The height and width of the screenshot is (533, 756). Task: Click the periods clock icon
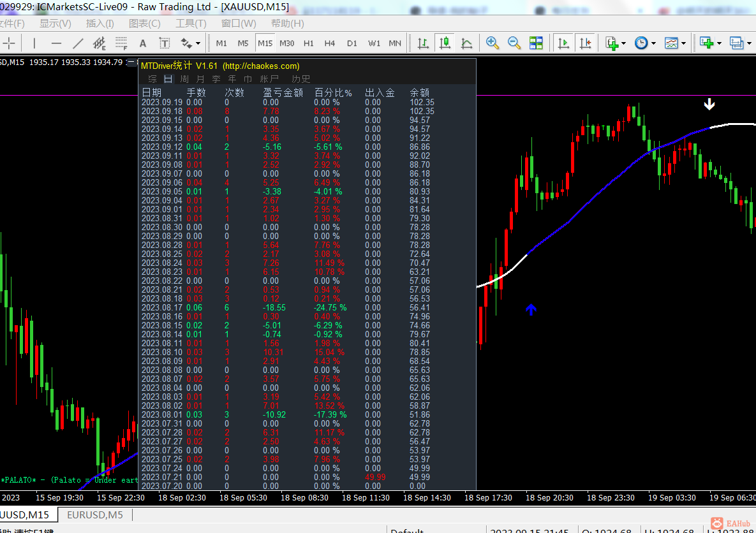click(641, 43)
